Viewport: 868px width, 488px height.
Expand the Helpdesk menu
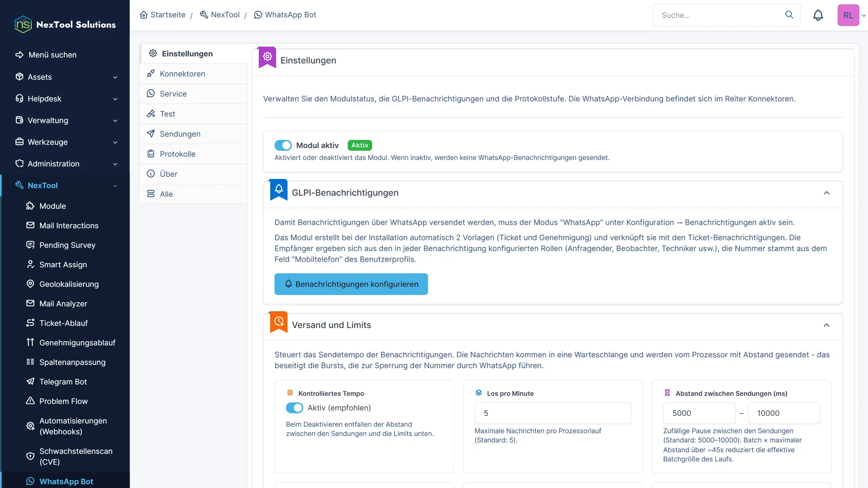click(x=65, y=99)
